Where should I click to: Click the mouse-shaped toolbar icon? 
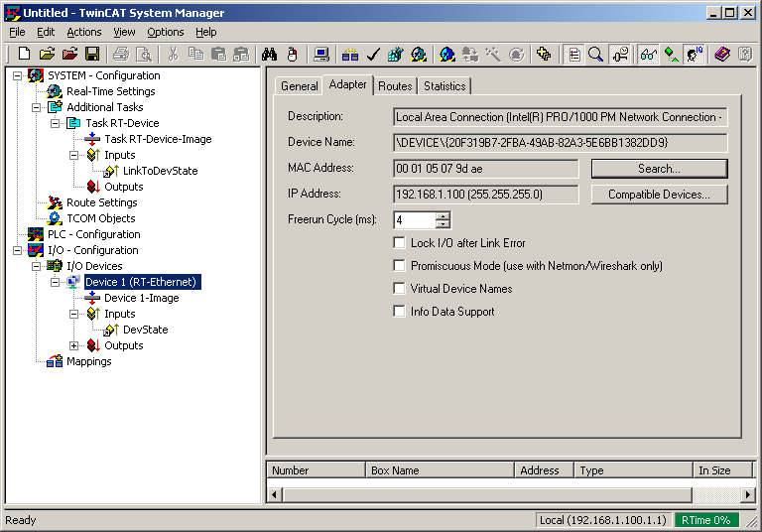click(292, 54)
